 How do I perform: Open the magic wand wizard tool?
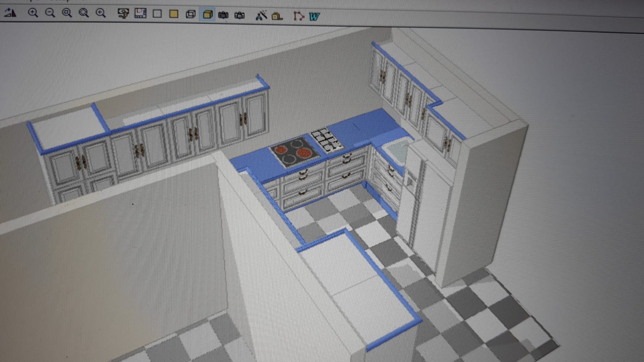[261, 16]
